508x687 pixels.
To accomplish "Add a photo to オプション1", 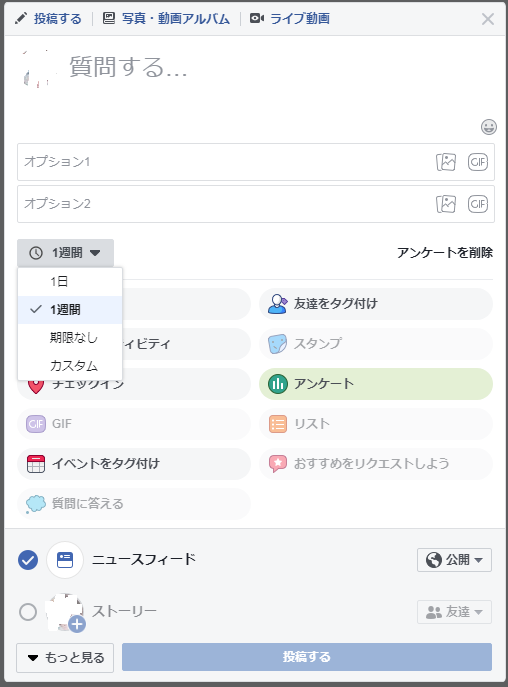I will (x=446, y=162).
